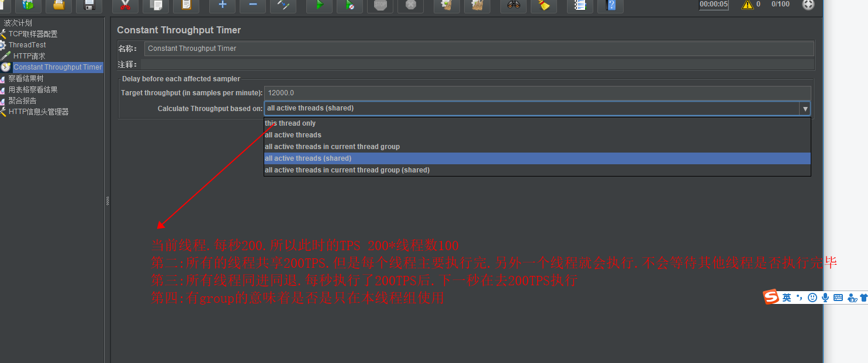Open the Calculate Throughput based on dropdown

click(x=805, y=108)
